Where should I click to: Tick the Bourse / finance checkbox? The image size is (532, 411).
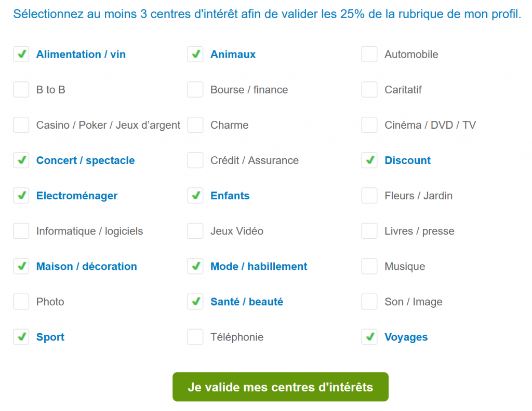point(195,90)
